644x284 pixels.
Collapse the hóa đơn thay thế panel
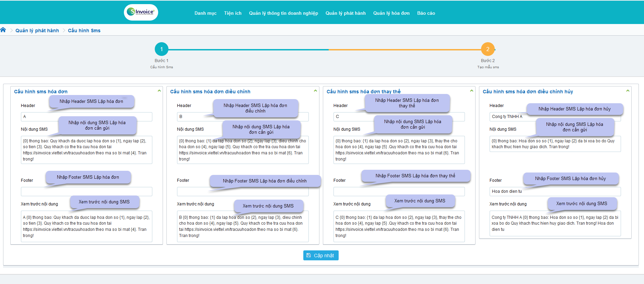point(472,91)
